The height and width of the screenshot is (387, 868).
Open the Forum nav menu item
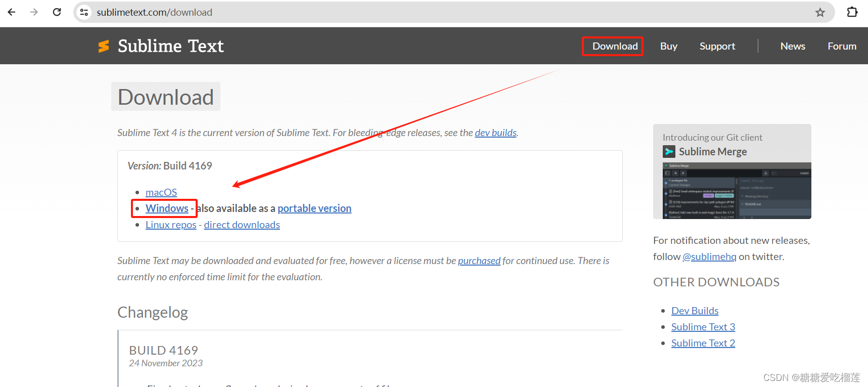[842, 46]
